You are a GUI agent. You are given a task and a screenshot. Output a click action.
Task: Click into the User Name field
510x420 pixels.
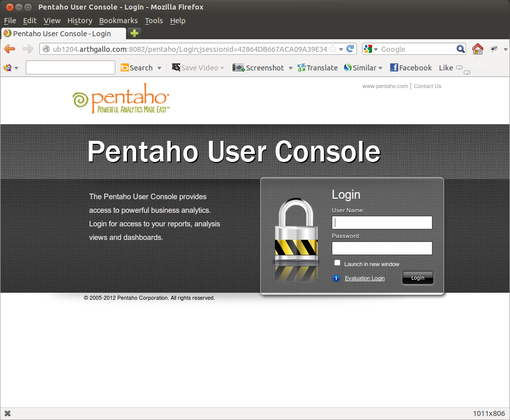point(382,223)
